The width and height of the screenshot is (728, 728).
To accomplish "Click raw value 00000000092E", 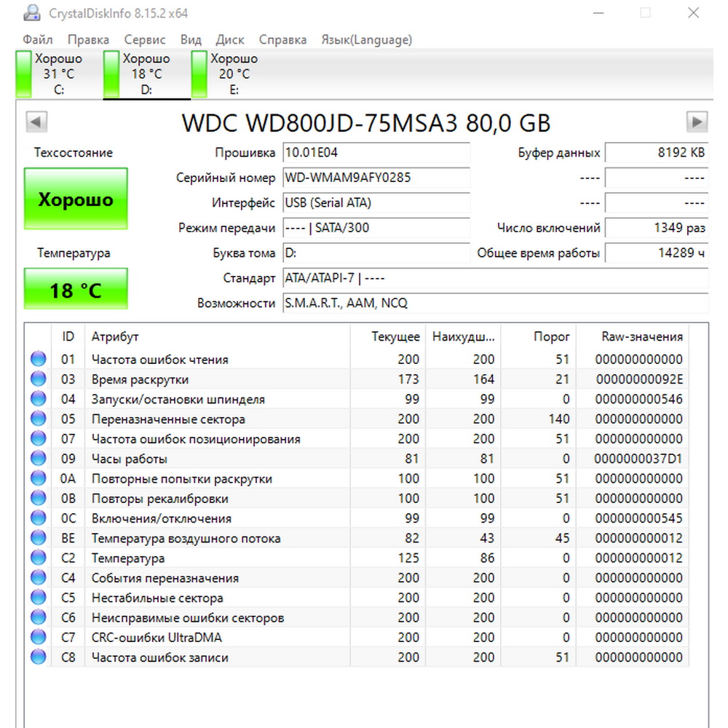I will [x=639, y=379].
